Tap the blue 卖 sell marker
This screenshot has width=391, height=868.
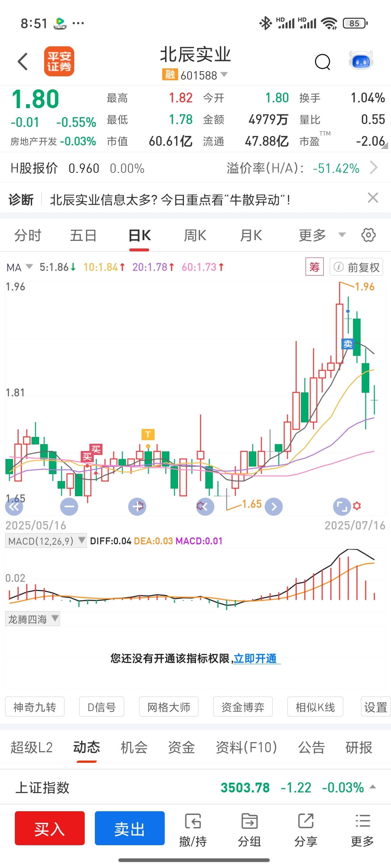348,344
